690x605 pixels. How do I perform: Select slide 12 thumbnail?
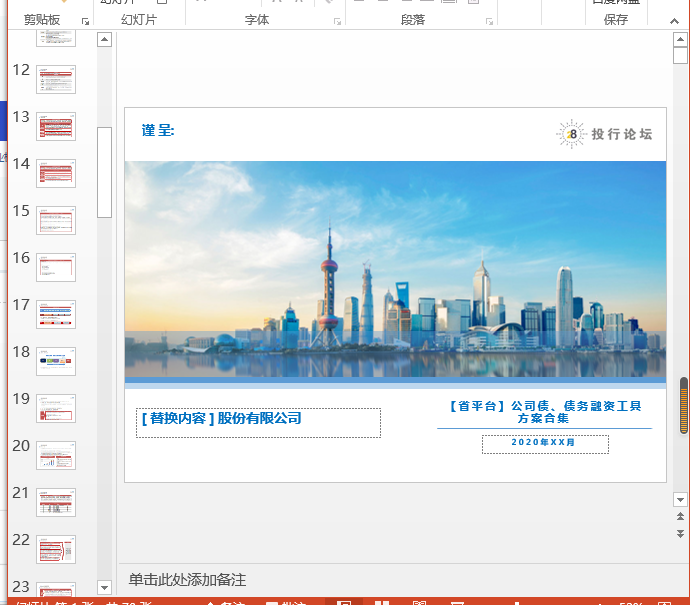tap(56, 79)
